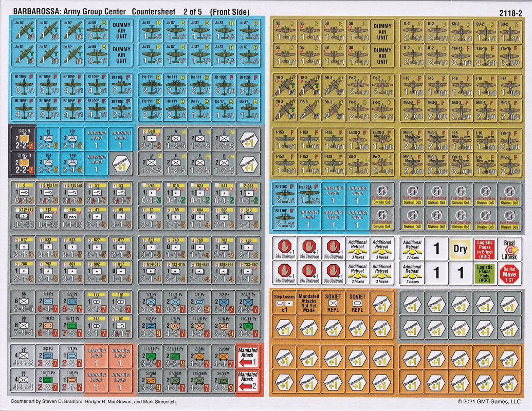Click the 101 unit counter 2-4-6
532x411 pixels.
(72, 139)
